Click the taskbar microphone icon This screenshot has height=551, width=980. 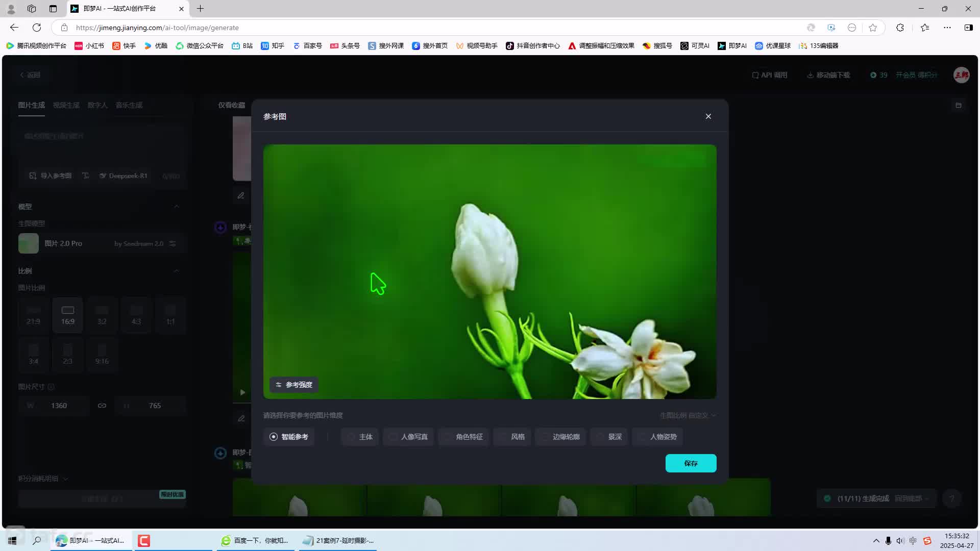tap(888, 541)
